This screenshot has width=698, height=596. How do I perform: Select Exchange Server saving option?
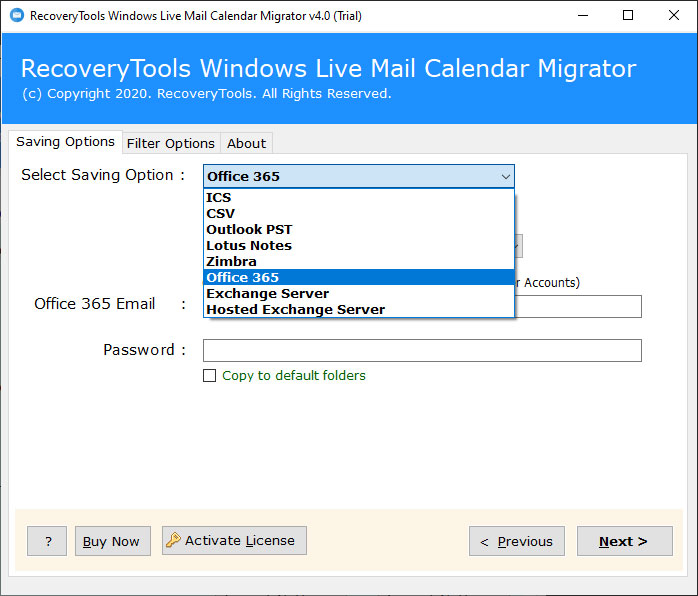click(x=359, y=293)
